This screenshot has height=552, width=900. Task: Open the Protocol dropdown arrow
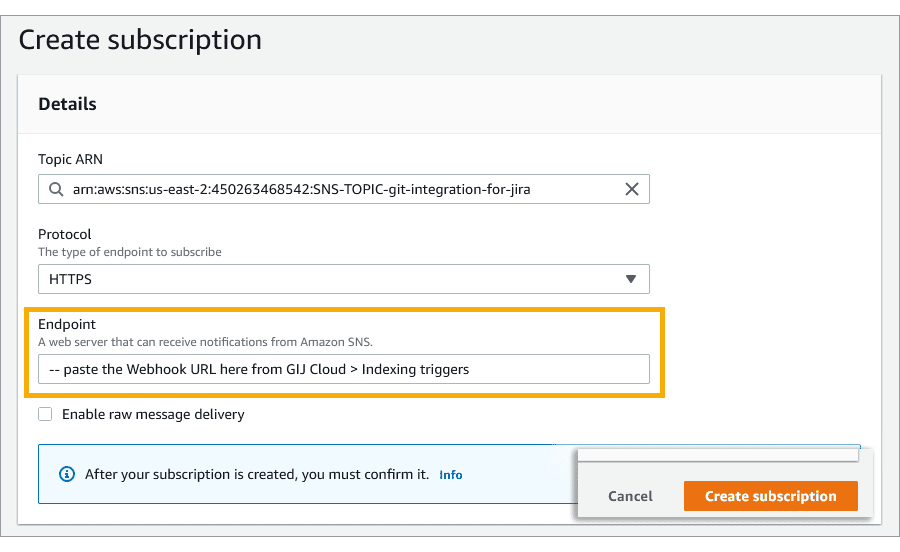click(631, 279)
